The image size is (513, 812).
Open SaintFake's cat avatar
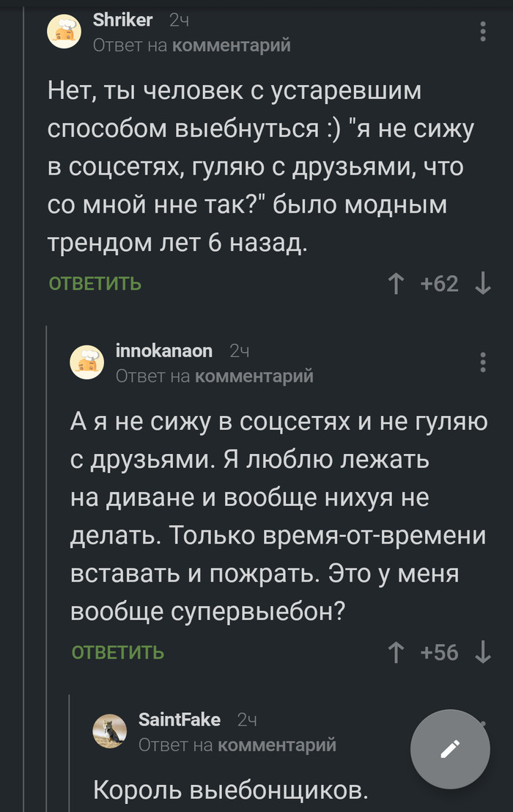pos(111,731)
